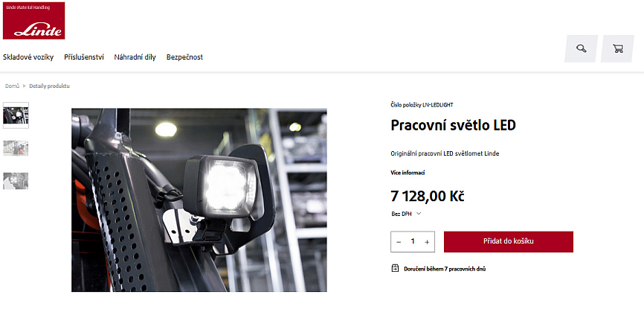Click Detaily produktu breadcrumb
This screenshot has height=318, width=644.
tap(49, 86)
